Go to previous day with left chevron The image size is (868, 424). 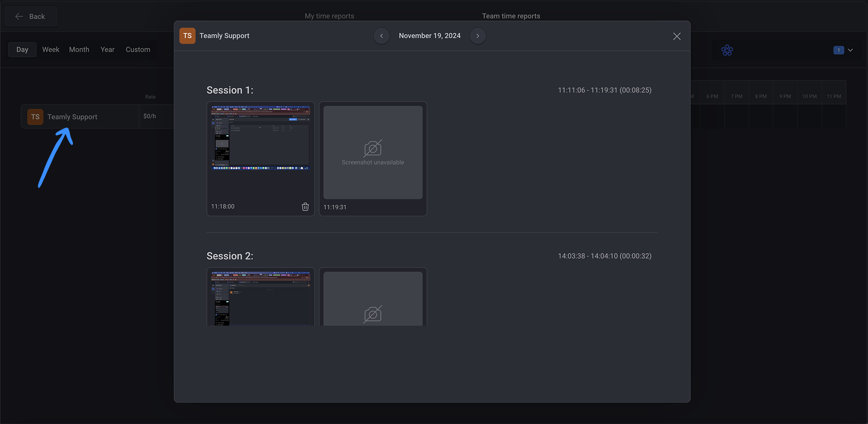(x=381, y=36)
